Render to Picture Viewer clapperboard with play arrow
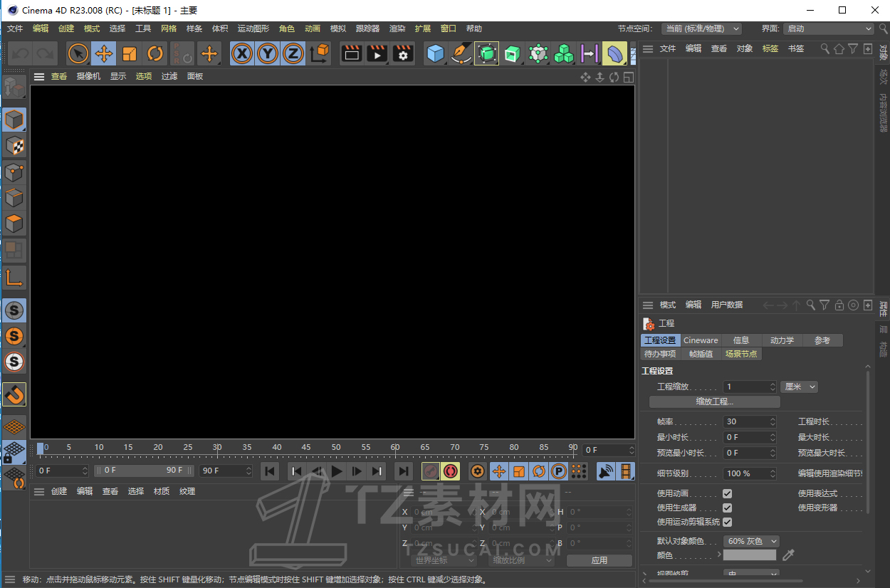The height and width of the screenshot is (588, 890). (x=377, y=53)
